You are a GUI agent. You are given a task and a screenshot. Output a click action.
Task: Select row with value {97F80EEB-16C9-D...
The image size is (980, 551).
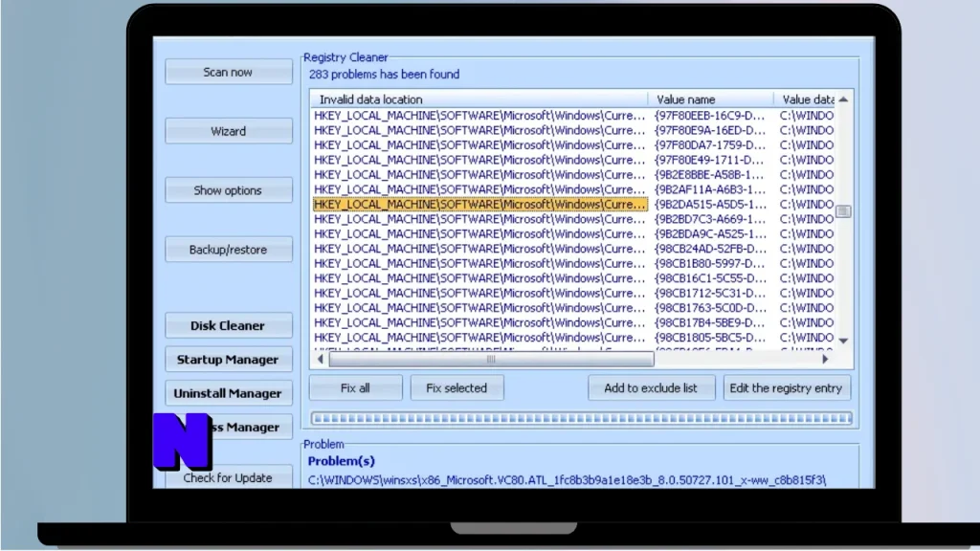click(x=573, y=116)
